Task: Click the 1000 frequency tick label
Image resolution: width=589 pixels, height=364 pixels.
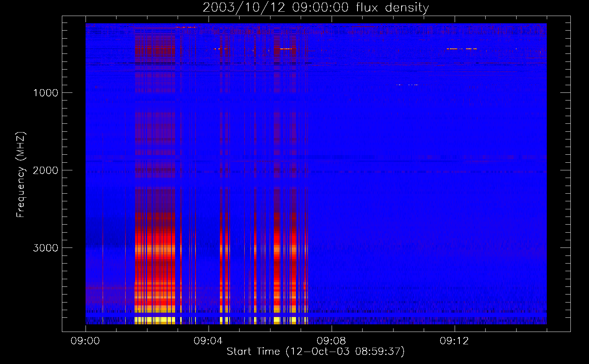Action: pos(46,93)
